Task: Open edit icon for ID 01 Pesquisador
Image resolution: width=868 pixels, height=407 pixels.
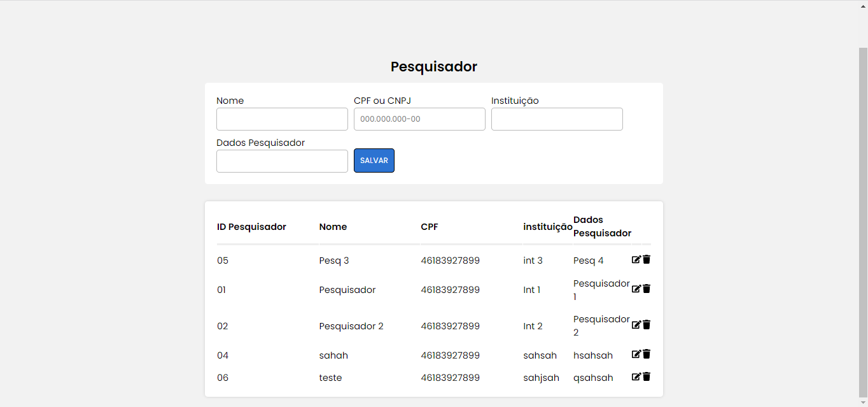Action: [x=636, y=288]
